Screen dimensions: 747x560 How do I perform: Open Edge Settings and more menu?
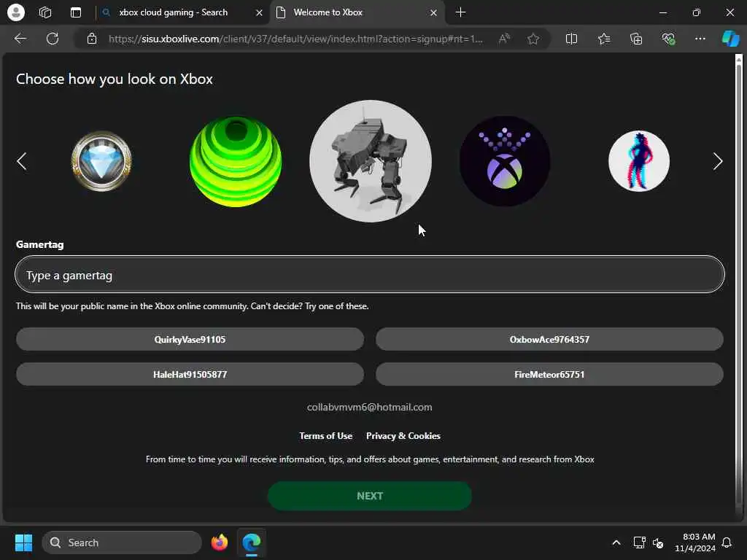[700, 39]
